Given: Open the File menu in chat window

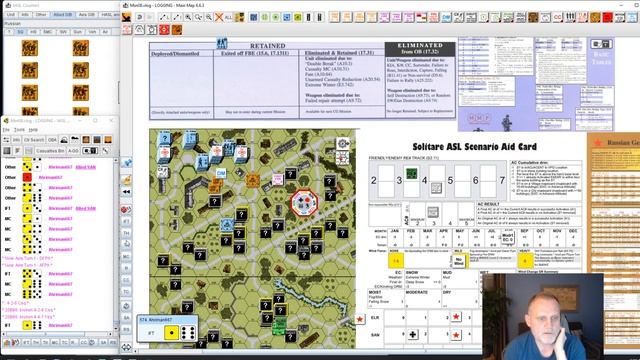Looking at the screenshot, I should tap(7, 130).
